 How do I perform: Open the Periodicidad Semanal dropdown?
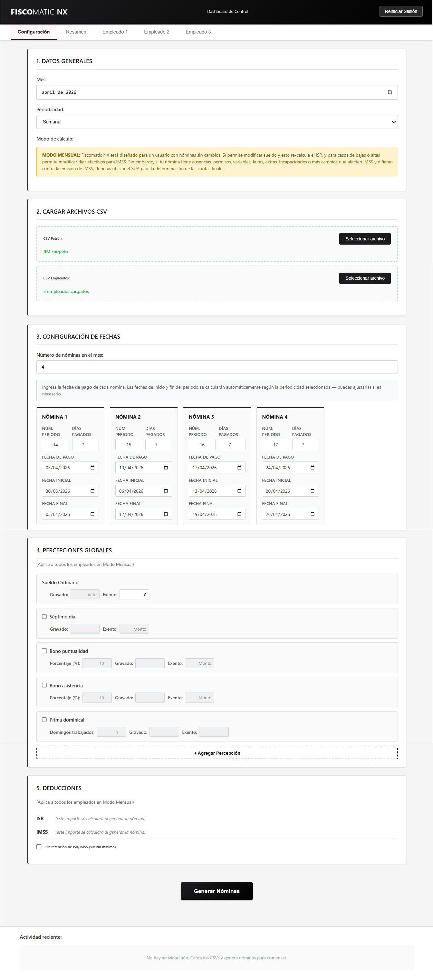click(x=217, y=122)
